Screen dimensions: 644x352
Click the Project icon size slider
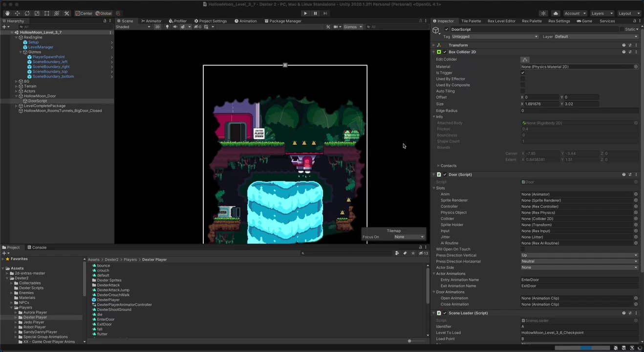pos(409,341)
